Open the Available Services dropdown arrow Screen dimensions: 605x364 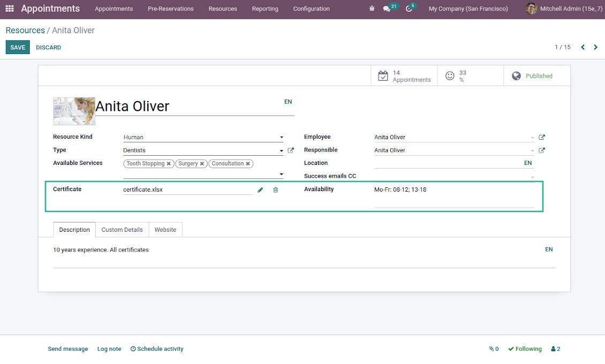coord(282,175)
